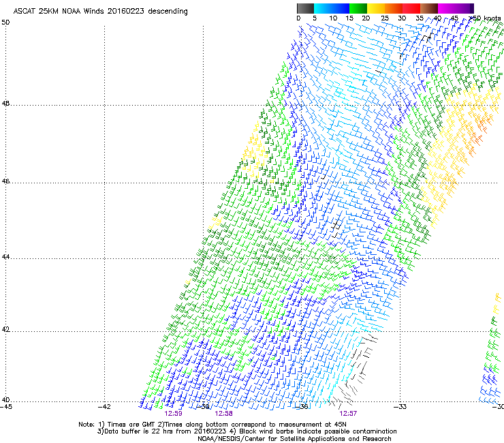Screen dimensions: 504x443
Task: Click the latitude label '46'
Action: coord(5,181)
